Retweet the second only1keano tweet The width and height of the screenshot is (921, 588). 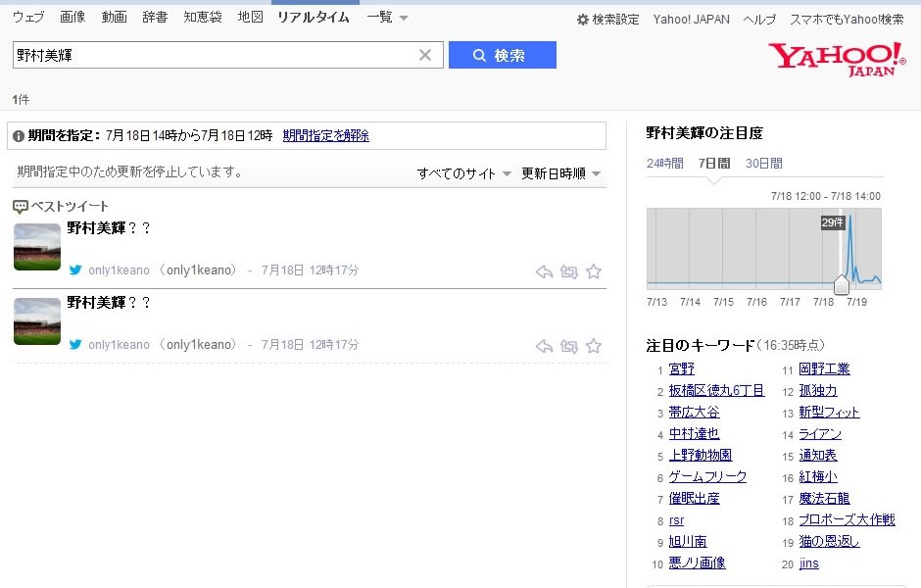[x=568, y=346]
